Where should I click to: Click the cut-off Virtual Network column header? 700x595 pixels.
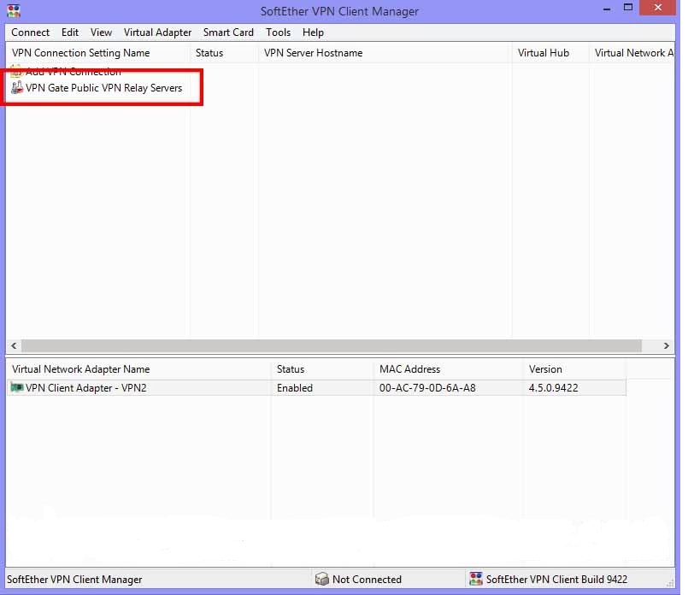click(632, 53)
